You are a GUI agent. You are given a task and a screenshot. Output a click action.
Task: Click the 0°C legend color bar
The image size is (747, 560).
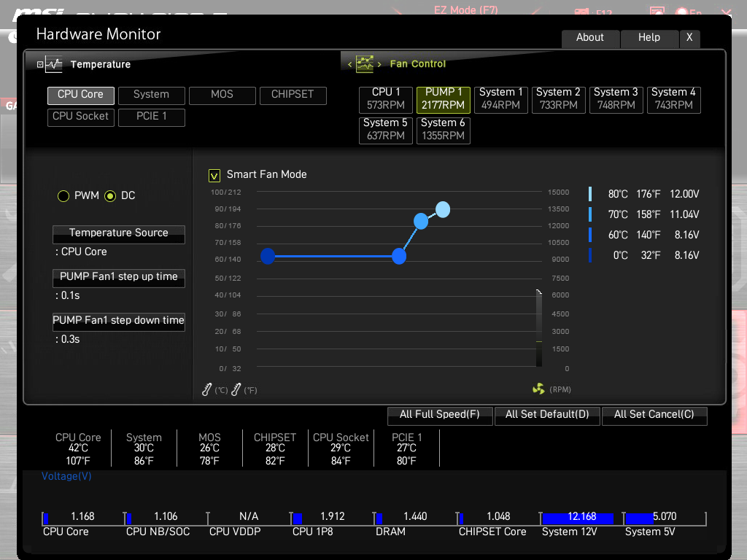(x=590, y=255)
